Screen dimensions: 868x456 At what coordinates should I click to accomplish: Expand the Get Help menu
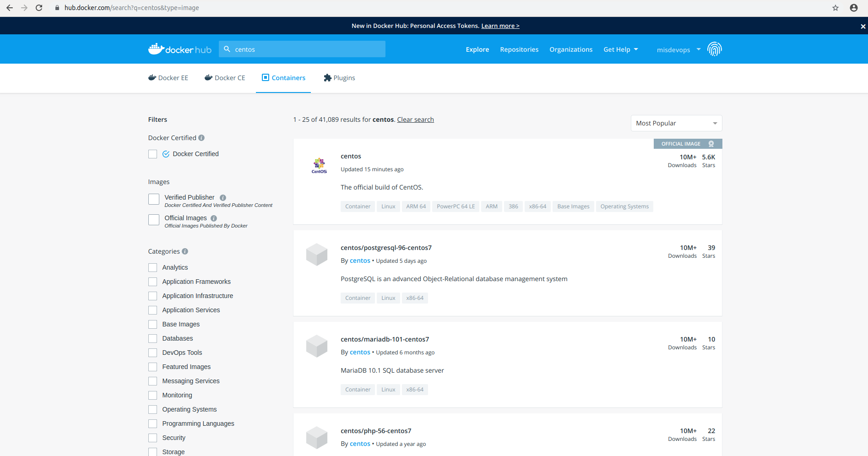pos(620,49)
